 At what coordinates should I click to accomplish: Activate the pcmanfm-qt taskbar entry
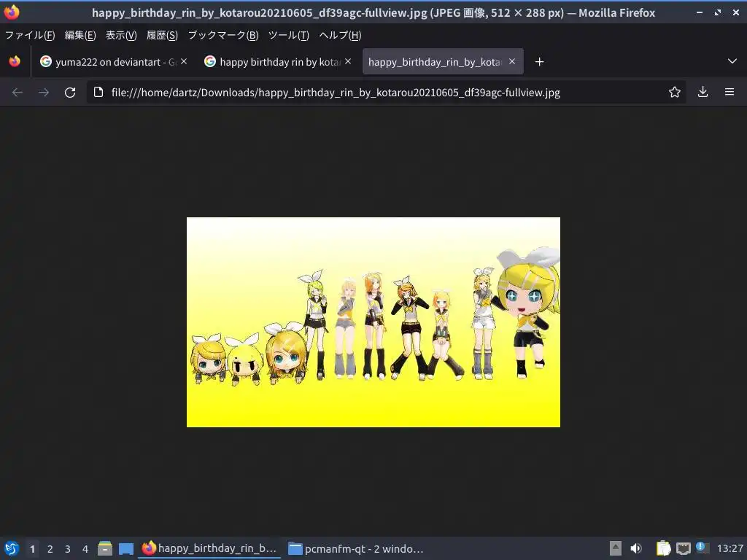tap(356, 548)
